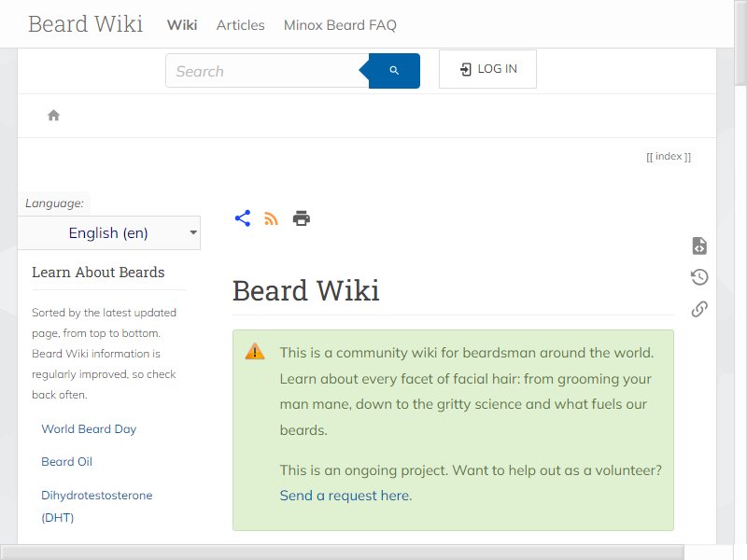Click the warning triangle icon in notice
The height and width of the screenshot is (560, 747).
(x=255, y=352)
